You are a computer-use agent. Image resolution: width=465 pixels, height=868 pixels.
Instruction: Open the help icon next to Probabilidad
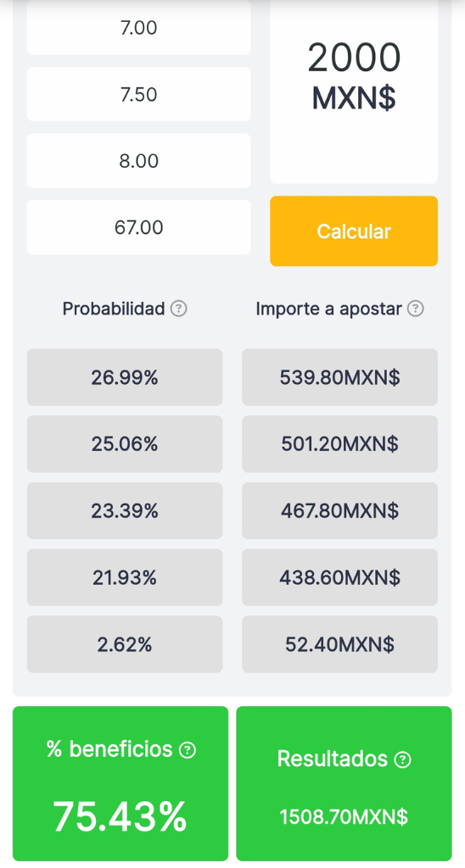pos(178,309)
